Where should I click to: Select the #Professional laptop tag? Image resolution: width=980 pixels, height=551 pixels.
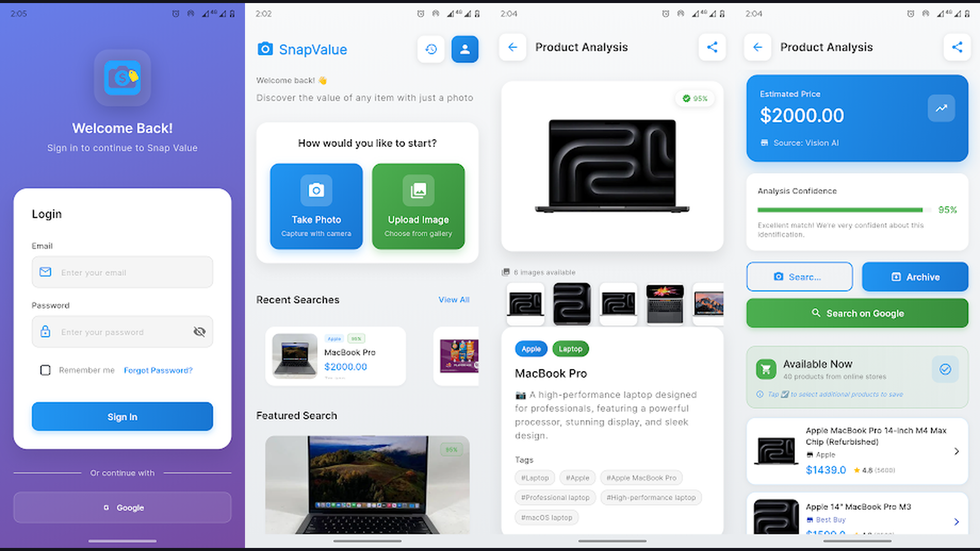coord(555,497)
